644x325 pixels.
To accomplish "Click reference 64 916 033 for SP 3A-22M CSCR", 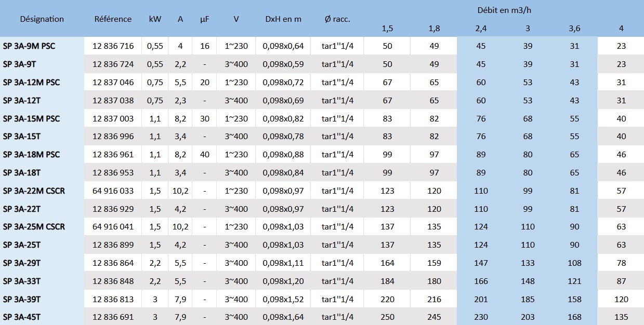I will 112,191.
